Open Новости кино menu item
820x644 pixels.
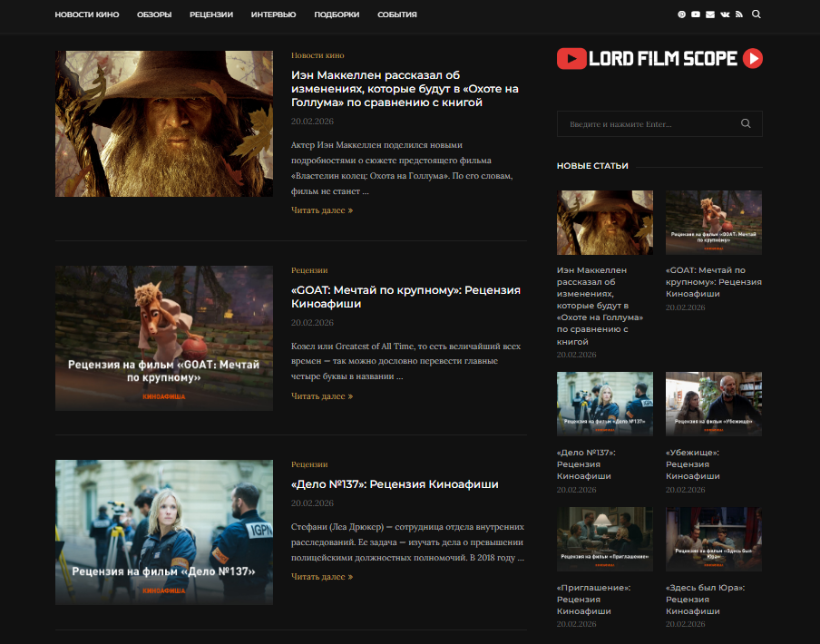point(87,15)
